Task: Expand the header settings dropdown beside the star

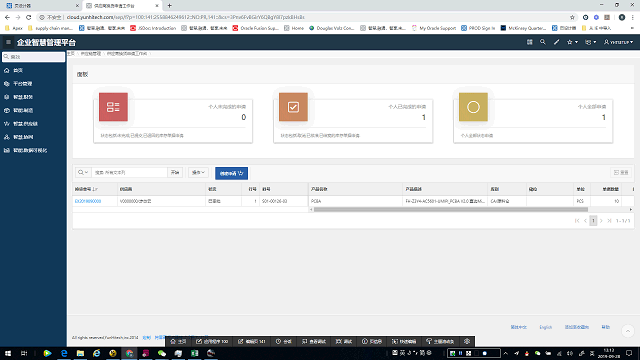Action: [591, 42]
